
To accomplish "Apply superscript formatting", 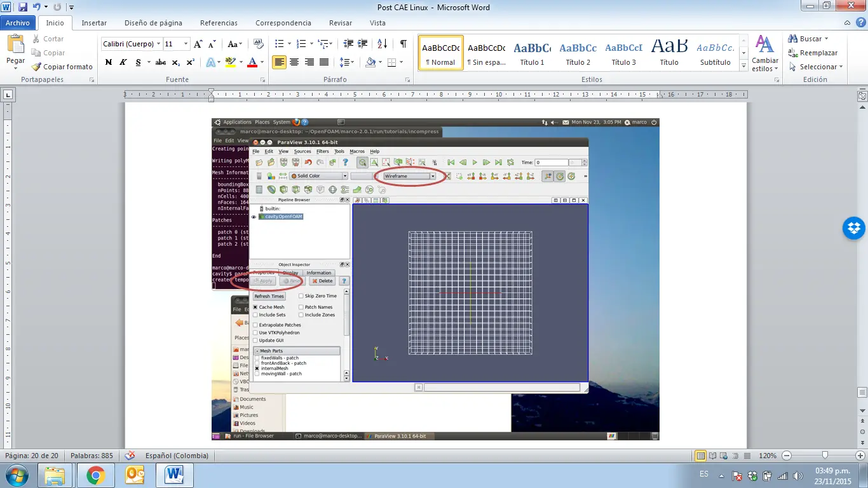I will point(190,62).
